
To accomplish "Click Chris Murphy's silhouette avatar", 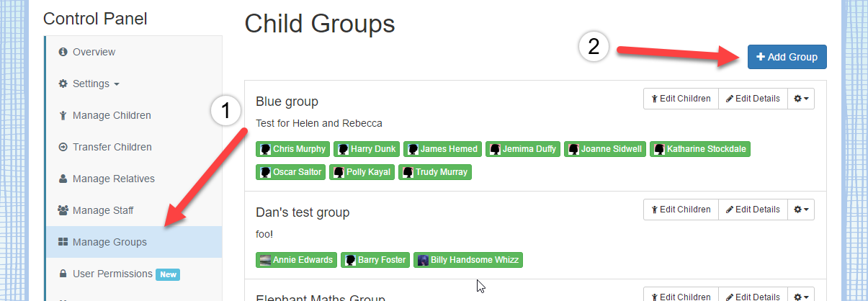I will pyautogui.click(x=265, y=149).
